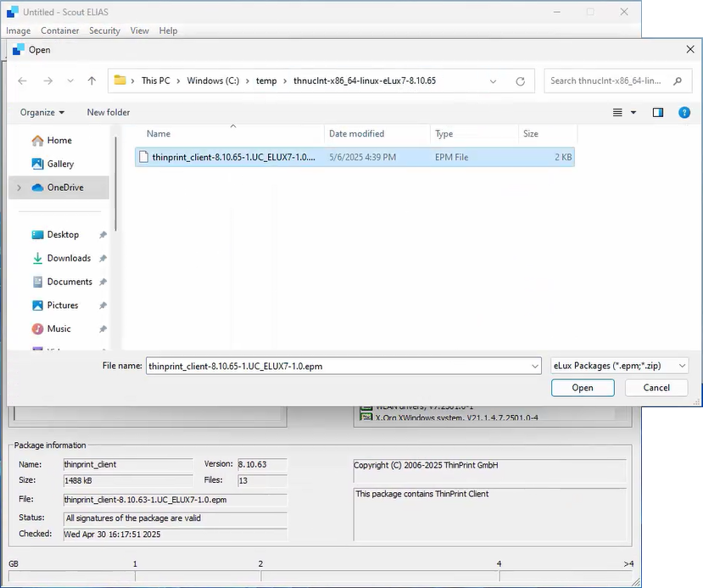Click the Open button
The image size is (703, 588).
click(x=583, y=388)
